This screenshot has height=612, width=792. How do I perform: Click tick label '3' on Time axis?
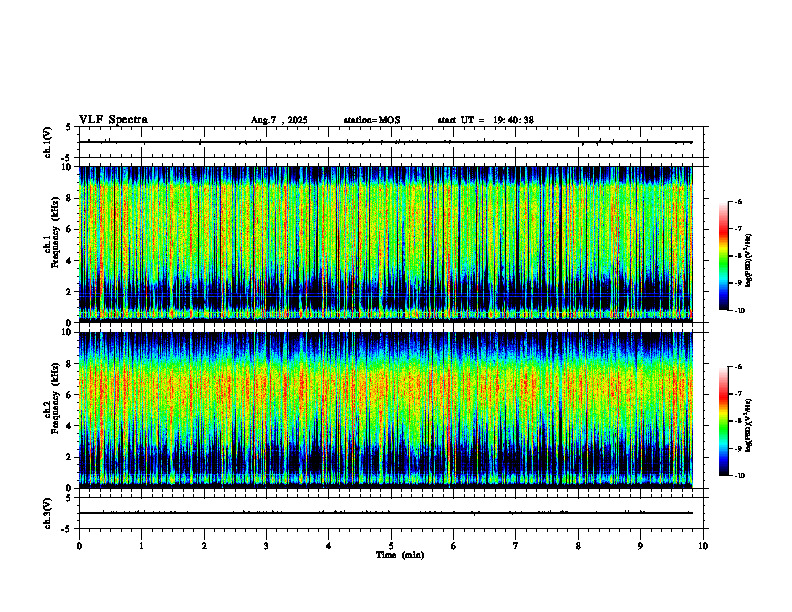[266, 546]
